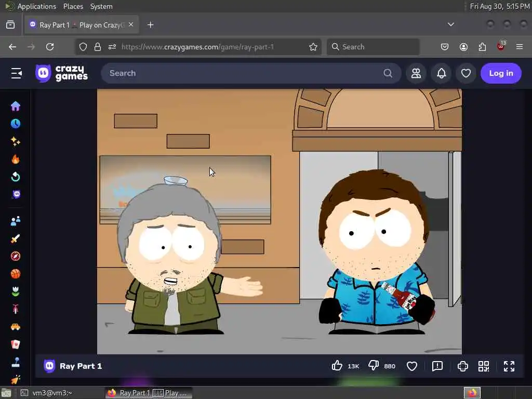Image resolution: width=532 pixels, height=399 pixels.
Task: Open Card games icon in sidebar
Action: coord(16,344)
